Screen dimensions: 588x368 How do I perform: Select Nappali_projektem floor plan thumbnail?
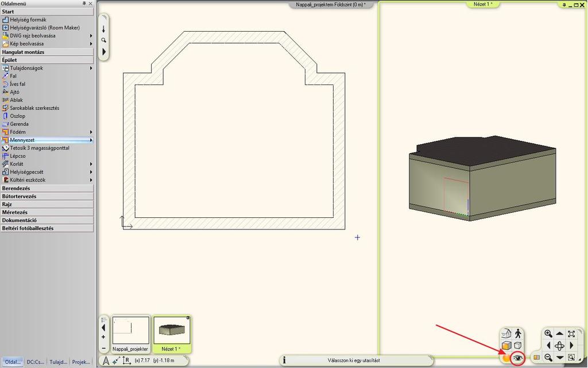click(x=130, y=334)
